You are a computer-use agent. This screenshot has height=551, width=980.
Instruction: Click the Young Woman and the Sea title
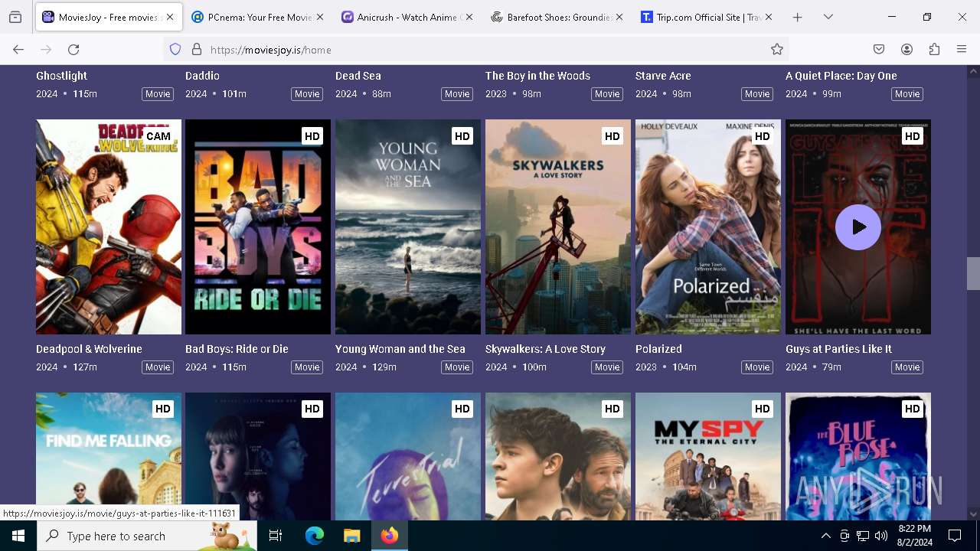(400, 349)
